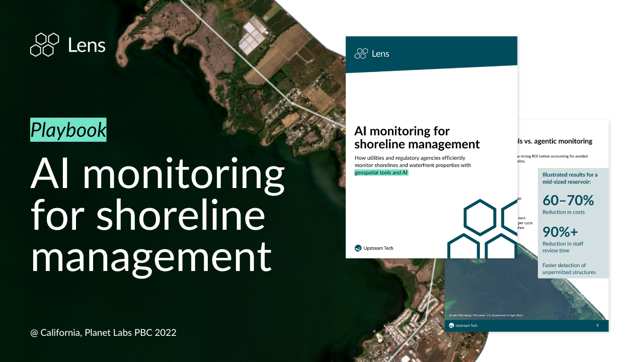Click the '@ California, Planet Labs PBC 2022' credit
Viewport: 644px width, 362px height.
pyautogui.click(x=103, y=332)
